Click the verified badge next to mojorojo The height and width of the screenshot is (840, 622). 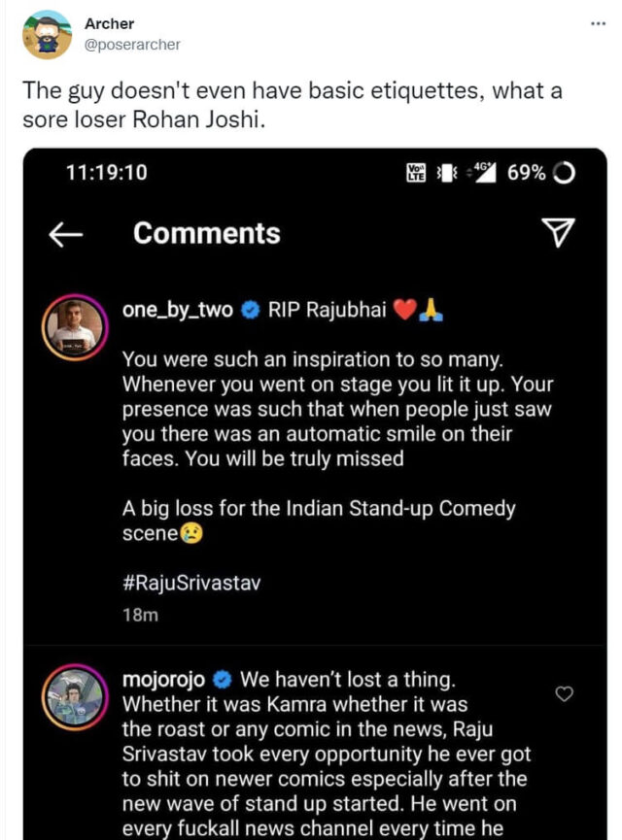[x=223, y=678]
